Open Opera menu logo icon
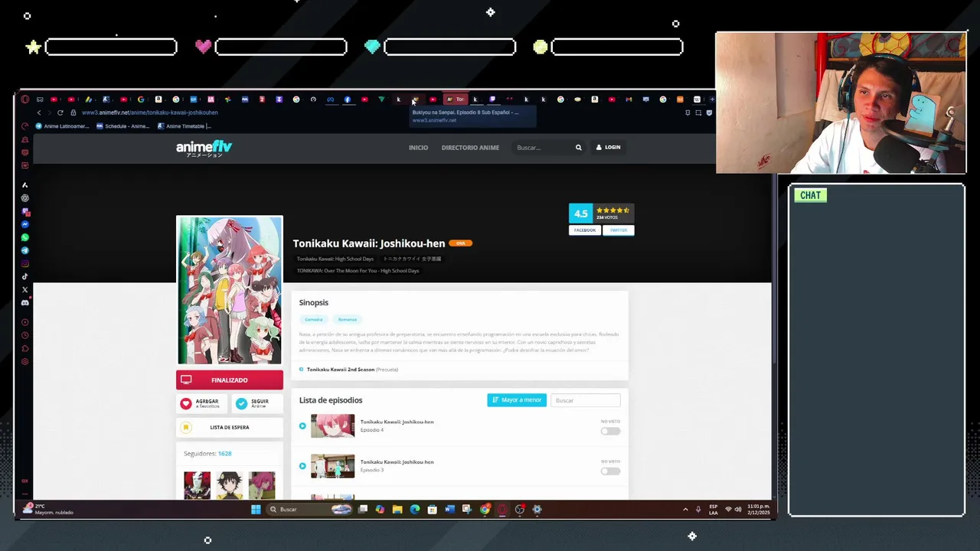Viewport: 980px width, 551px height. [24, 99]
